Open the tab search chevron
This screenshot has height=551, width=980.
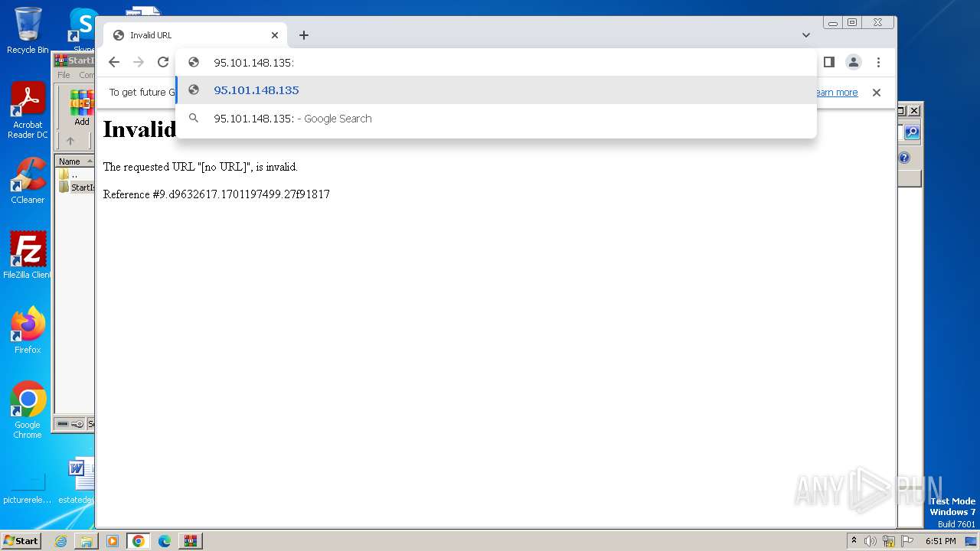click(806, 35)
